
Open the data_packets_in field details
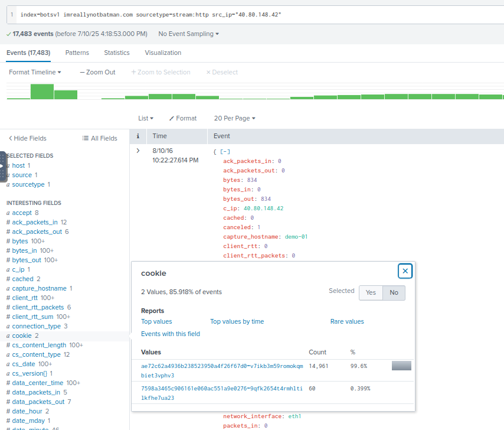point(36,392)
